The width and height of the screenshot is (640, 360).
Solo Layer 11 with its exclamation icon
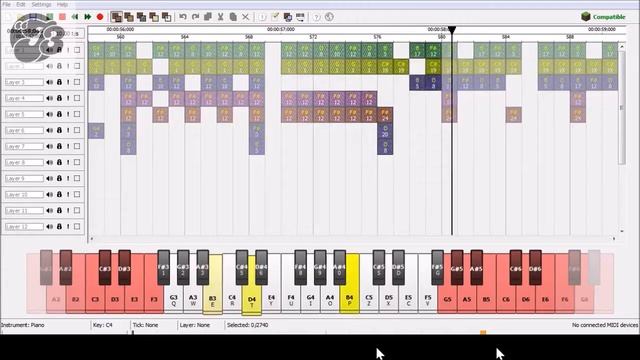coord(68,211)
